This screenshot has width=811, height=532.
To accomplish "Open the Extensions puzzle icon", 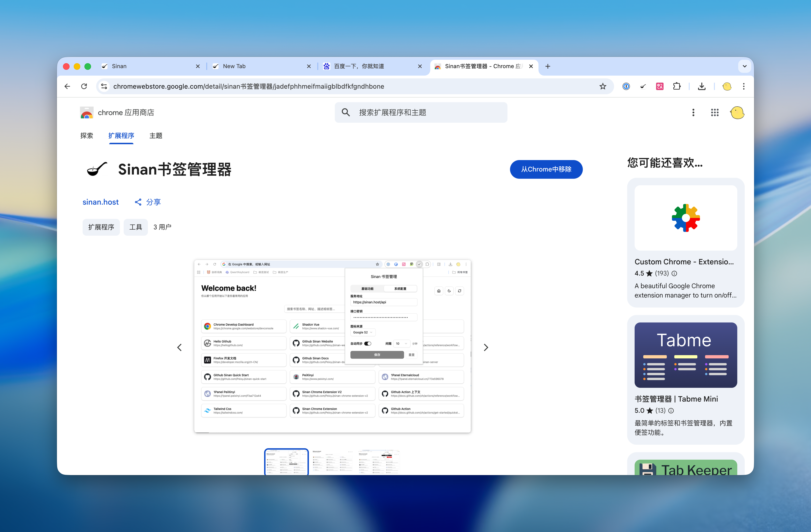I will (677, 86).
